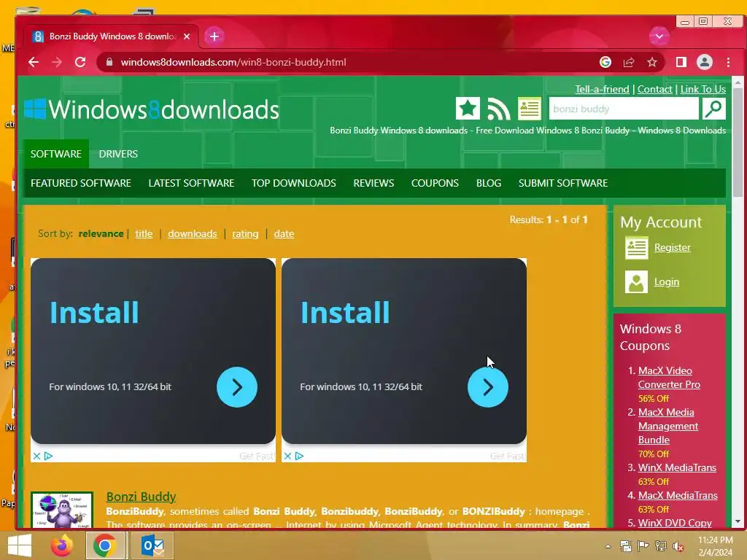Screen dimensions: 747x560
Task: Open the Contact link
Action: [654, 89]
